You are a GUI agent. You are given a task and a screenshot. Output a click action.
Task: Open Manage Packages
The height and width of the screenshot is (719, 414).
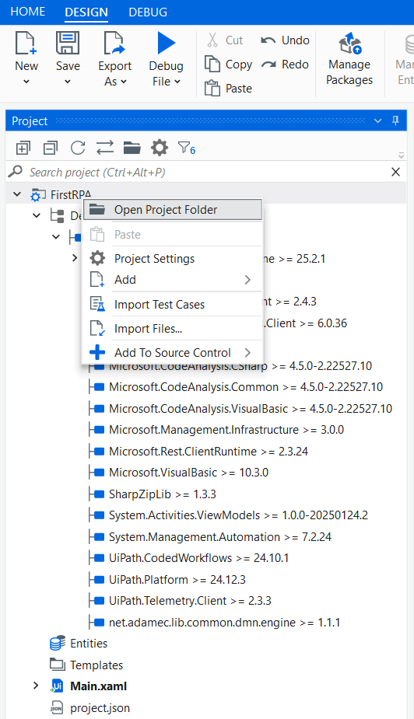[x=349, y=58]
